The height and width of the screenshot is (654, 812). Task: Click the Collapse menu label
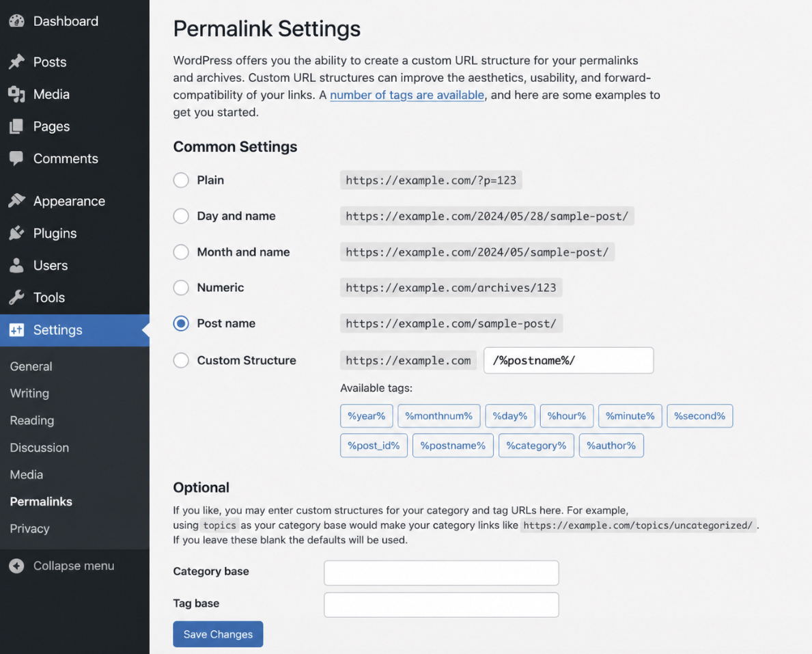[74, 566]
